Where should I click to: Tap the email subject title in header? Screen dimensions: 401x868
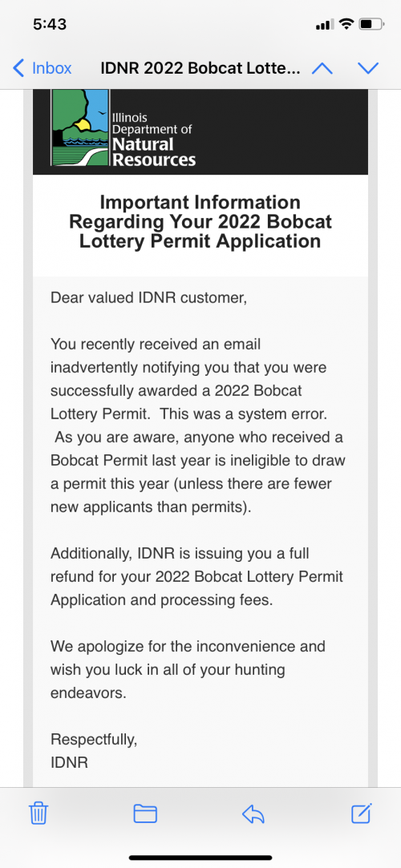pyautogui.click(x=200, y=68)
